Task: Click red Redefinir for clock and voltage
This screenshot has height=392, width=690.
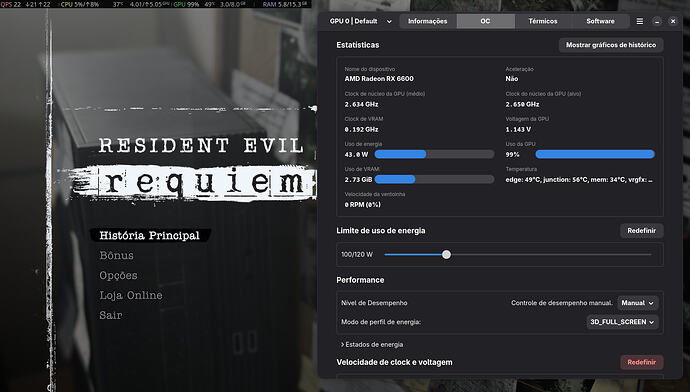Action: coord(642,362)
